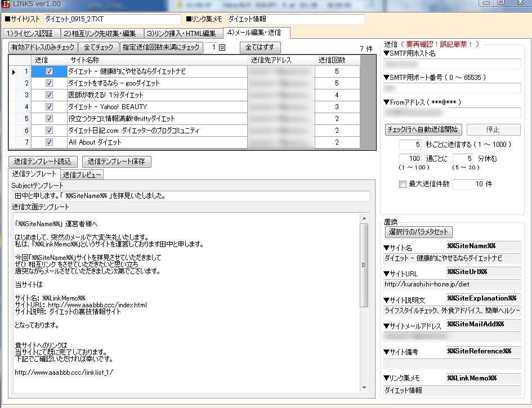Screen dimensions: 532x408
Task: Switch to 2)相互リンク先収集・編集 tab
Action: click(x=102, y=33)
